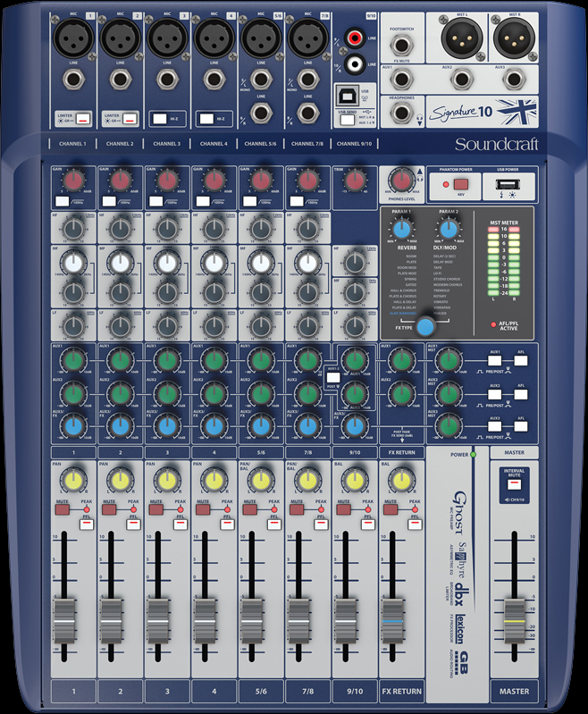Turn on 48V phantom power
This screenshot has height=714, width=588.
pyautogui.click(x=461, y=184)
